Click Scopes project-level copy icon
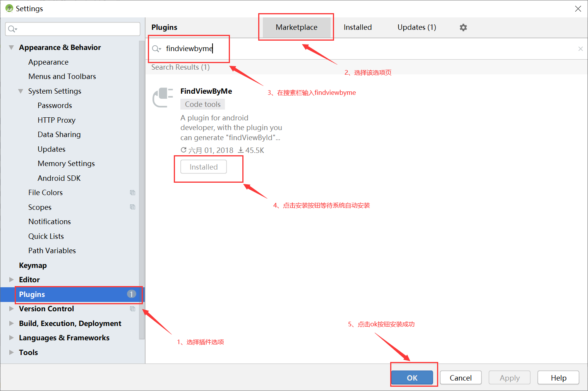Screen dimensions: 588x391 [132, 207]
